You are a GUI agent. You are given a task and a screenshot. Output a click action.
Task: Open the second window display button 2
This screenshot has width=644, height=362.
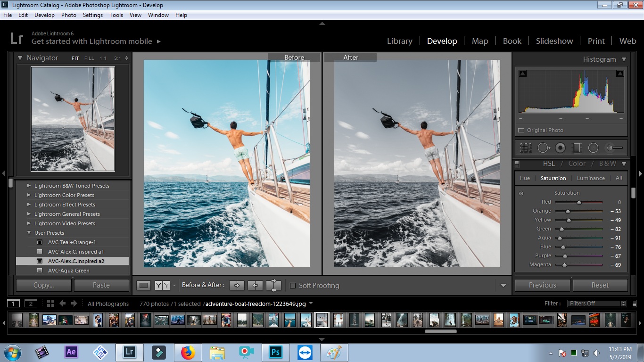coord(31,304)
